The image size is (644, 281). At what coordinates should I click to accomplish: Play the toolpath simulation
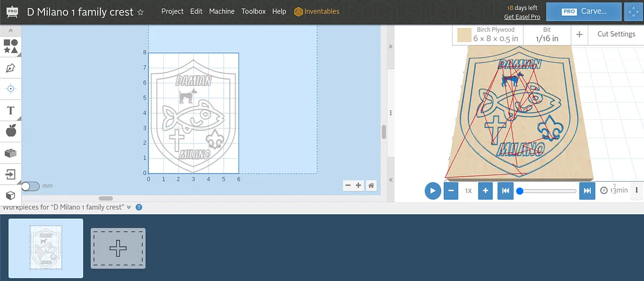(433, 191)
